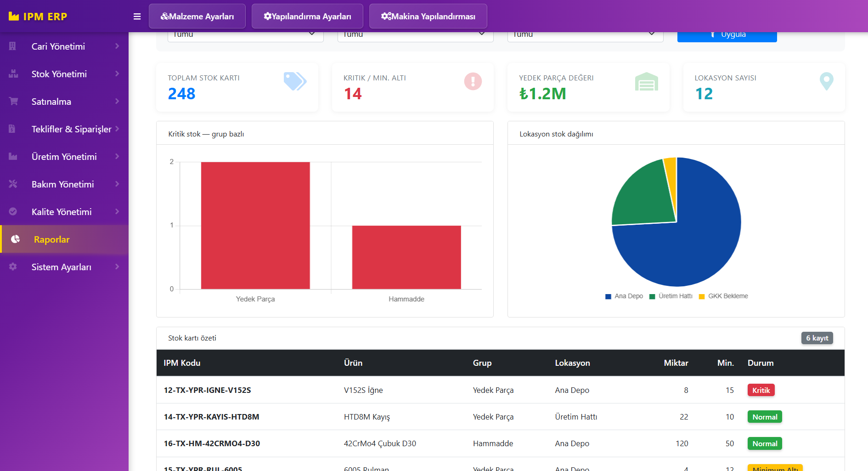The width and height of the screenshot is (868, 471).
Task: Open the Üretim Yönetimi menu
Action: coord(64,156)
